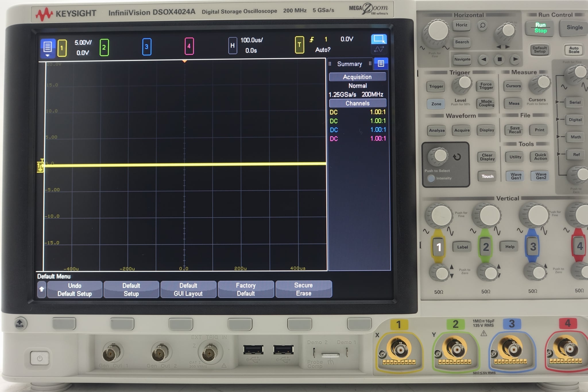This screenshot has width=588, height=392.
Task: Select Factory Default softkey
Action: point(246,289)
